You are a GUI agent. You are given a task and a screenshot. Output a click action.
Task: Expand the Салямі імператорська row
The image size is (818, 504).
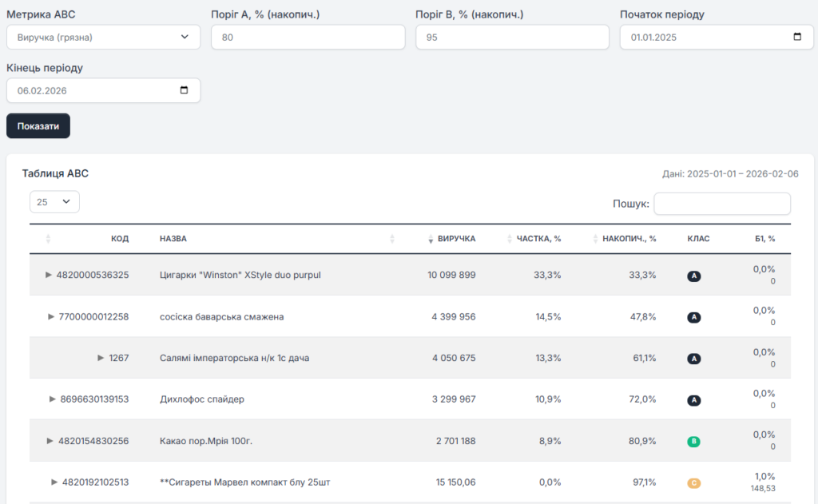[x=101, y=359]
